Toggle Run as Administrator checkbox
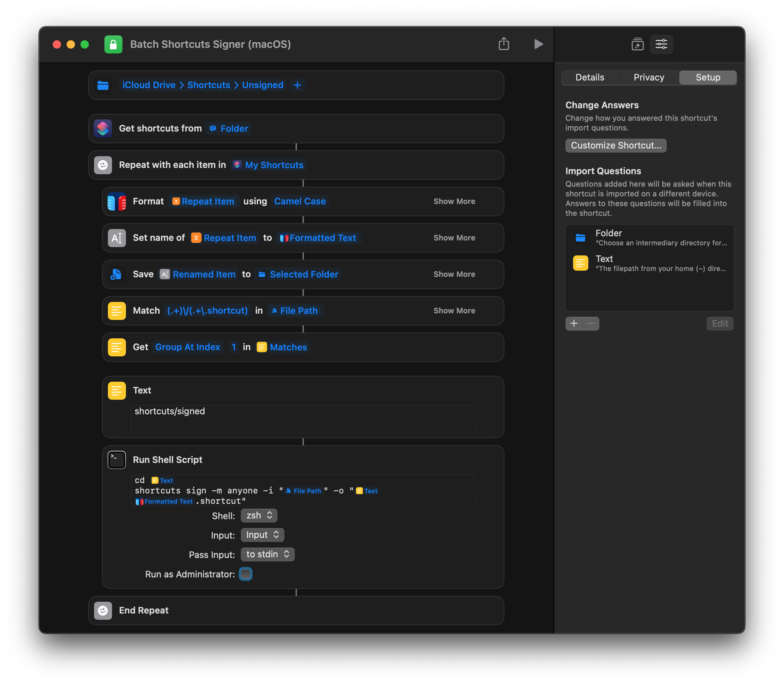This screenshot has height=685, width=784. [245, 574]
